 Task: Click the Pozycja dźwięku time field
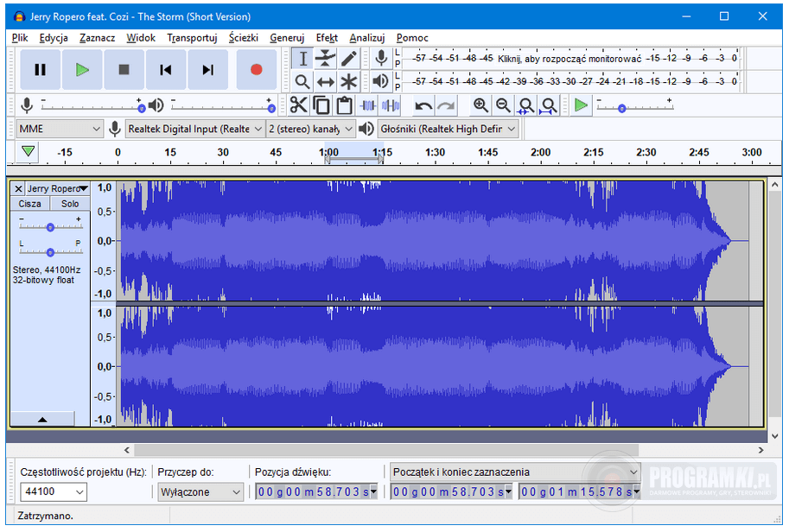point(316,491)
